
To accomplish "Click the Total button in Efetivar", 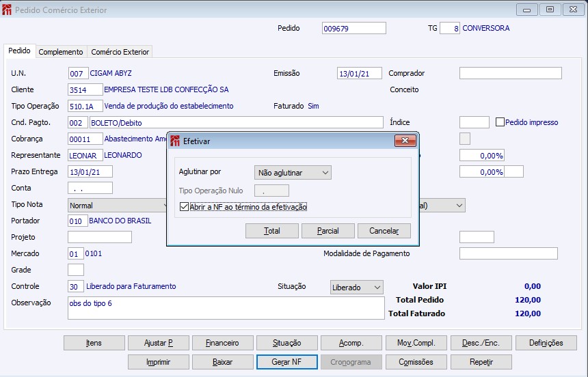I will click(x=272, y=231).
